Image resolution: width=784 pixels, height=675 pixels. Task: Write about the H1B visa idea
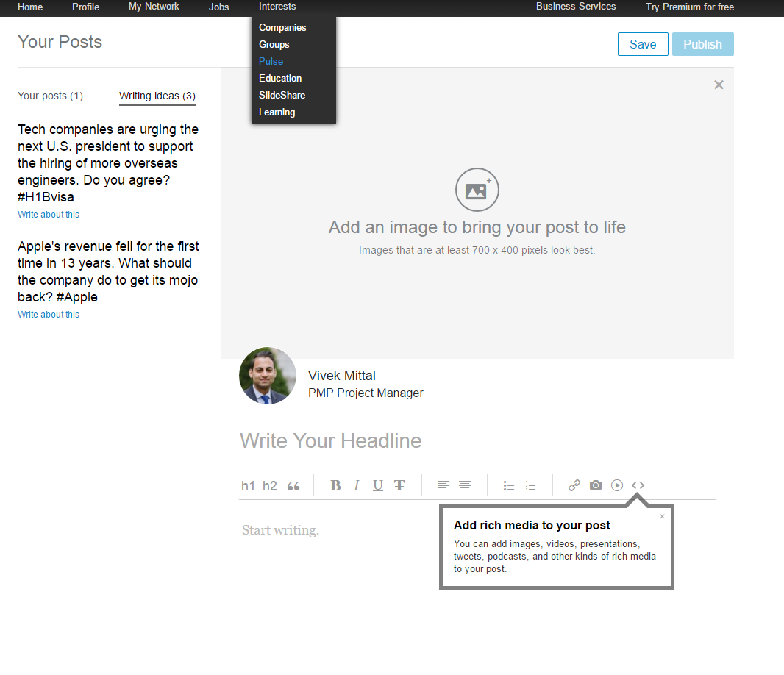[49, 215]
